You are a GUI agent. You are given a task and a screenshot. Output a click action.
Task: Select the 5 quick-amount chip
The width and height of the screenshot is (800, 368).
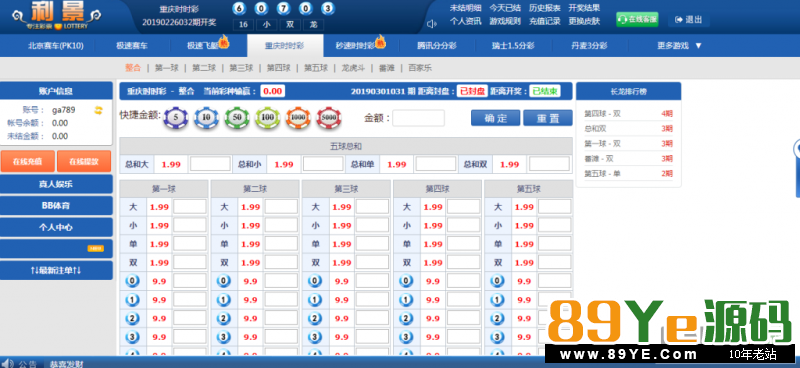point(176,118)
